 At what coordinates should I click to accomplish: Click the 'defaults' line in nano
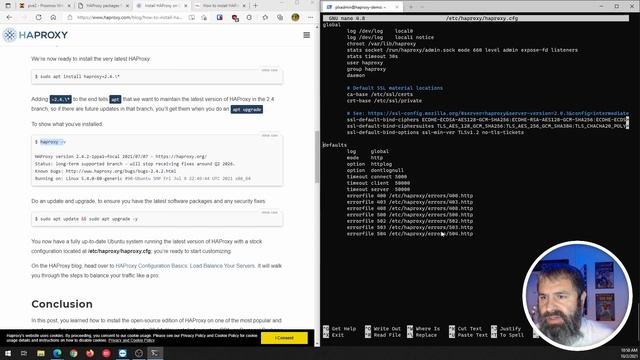pyautogui.click(x=335, y=145)
